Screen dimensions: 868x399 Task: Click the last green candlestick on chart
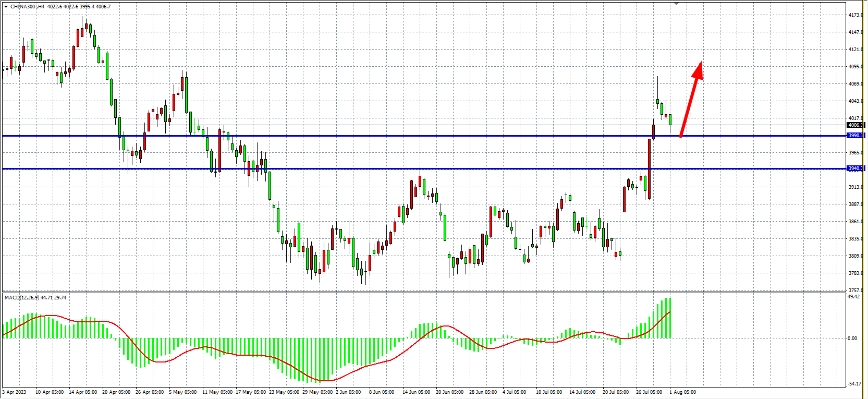[x=670, y=119]
